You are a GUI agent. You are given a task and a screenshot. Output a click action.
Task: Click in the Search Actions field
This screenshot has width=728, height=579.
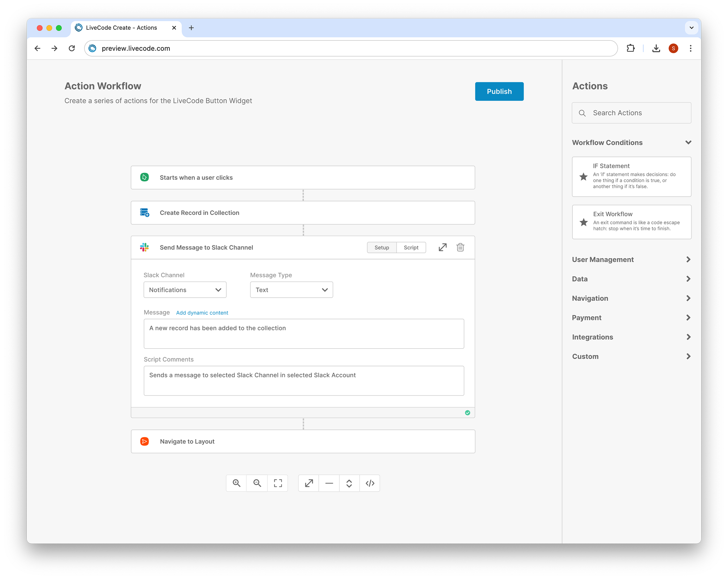pos(635,113)
